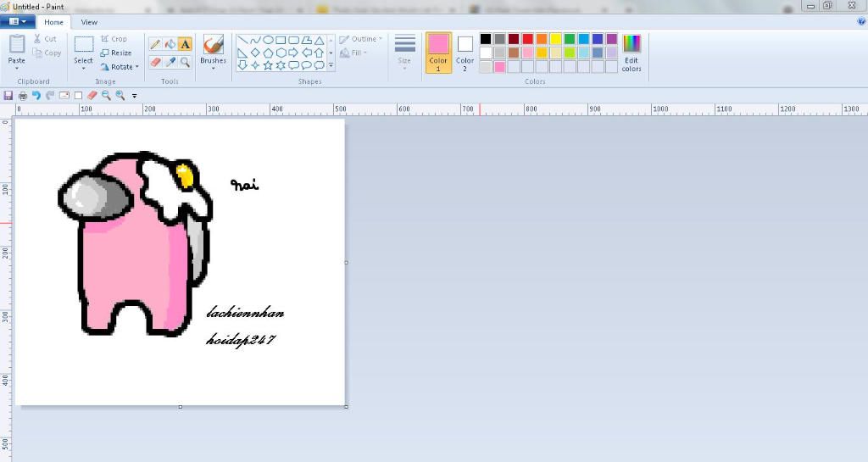Viewport: 868px width, 462px height.
Task: Click the Resize button
Action: [x=115, y=53]
